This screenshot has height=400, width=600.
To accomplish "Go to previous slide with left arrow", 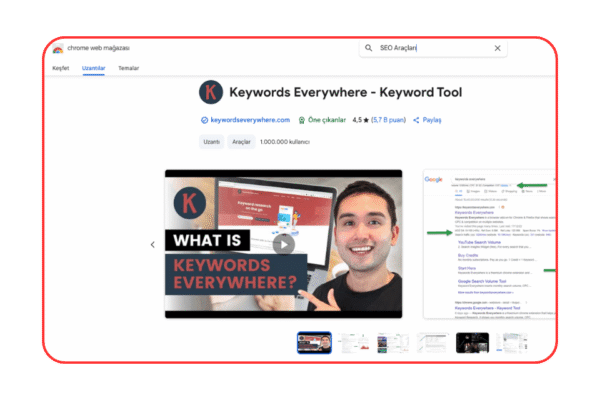I will tap(153, 244).
